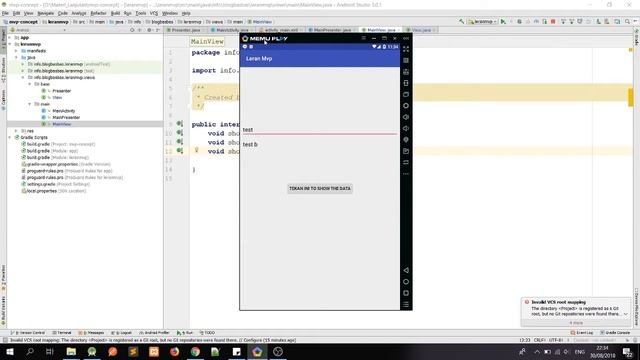Click MEmu volume up speaker icon

click(x=406, y=117)
